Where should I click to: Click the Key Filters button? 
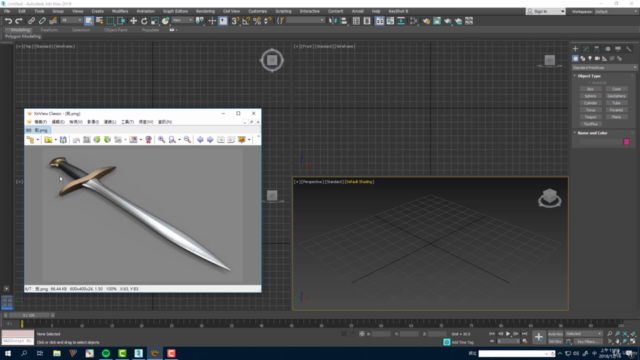[x=588, y=342]
